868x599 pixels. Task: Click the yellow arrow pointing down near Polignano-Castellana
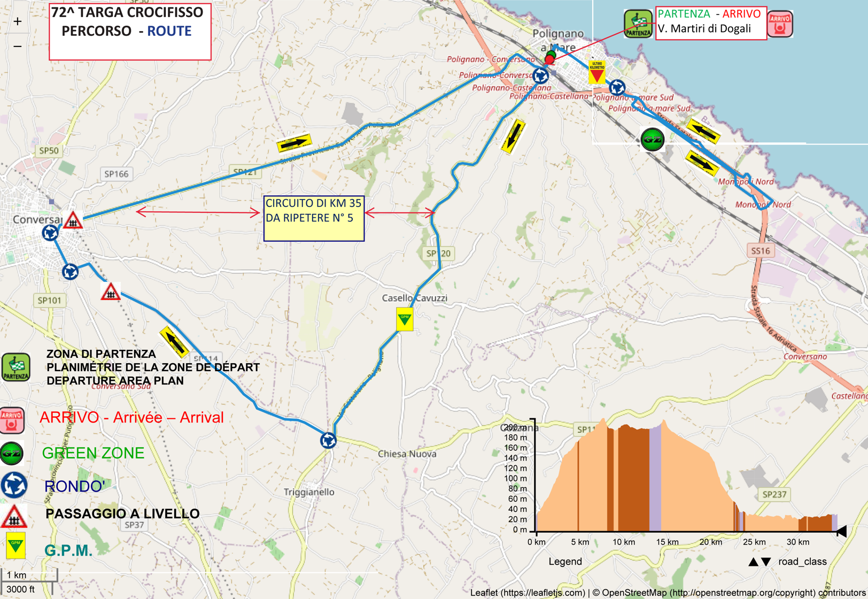(x=513, y=136)
